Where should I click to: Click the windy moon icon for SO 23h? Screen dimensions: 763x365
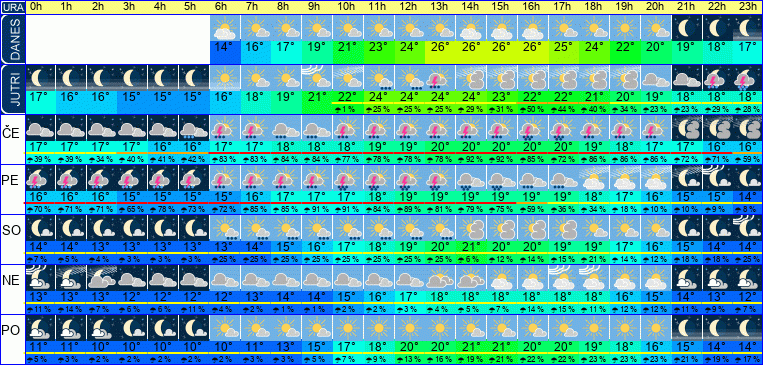pyautogui.click(x=746, y=228)
